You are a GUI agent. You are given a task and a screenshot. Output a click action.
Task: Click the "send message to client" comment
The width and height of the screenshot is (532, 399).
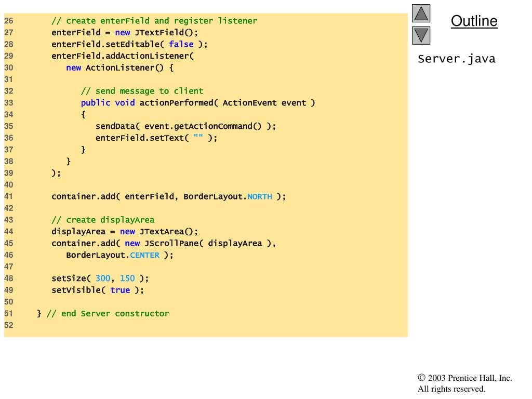tap(142, 91)
